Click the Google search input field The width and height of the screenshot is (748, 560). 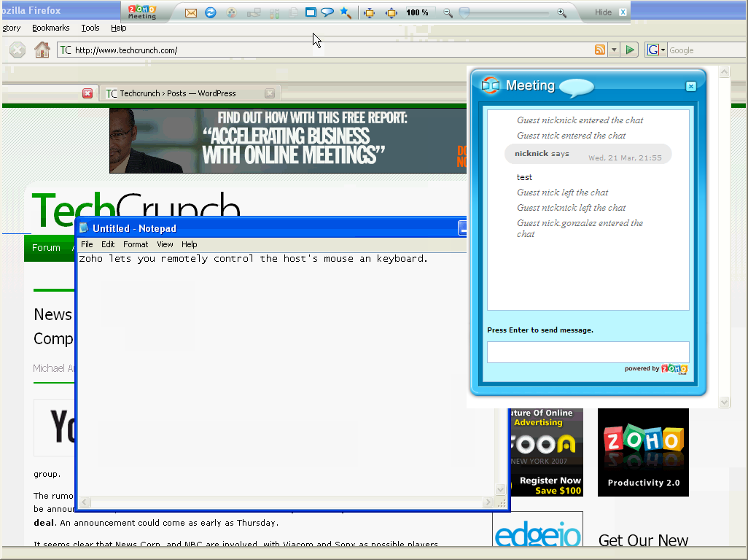coord(706,50)
